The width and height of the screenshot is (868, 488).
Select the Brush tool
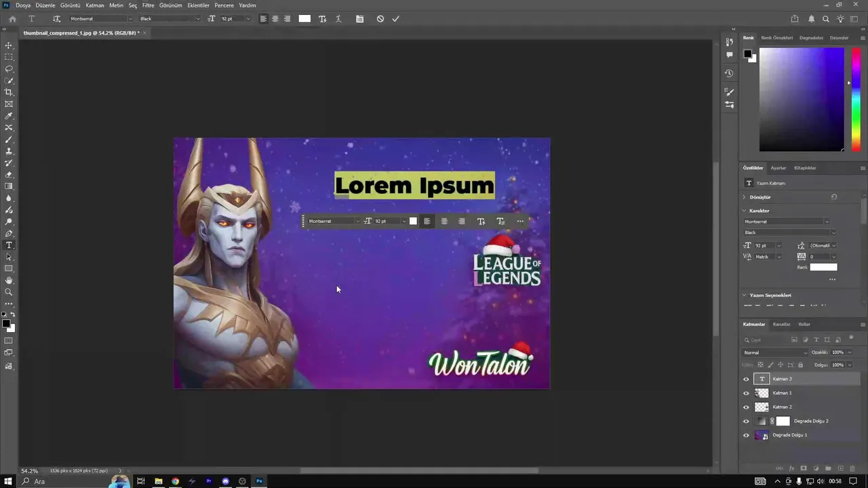coord(9,140)
